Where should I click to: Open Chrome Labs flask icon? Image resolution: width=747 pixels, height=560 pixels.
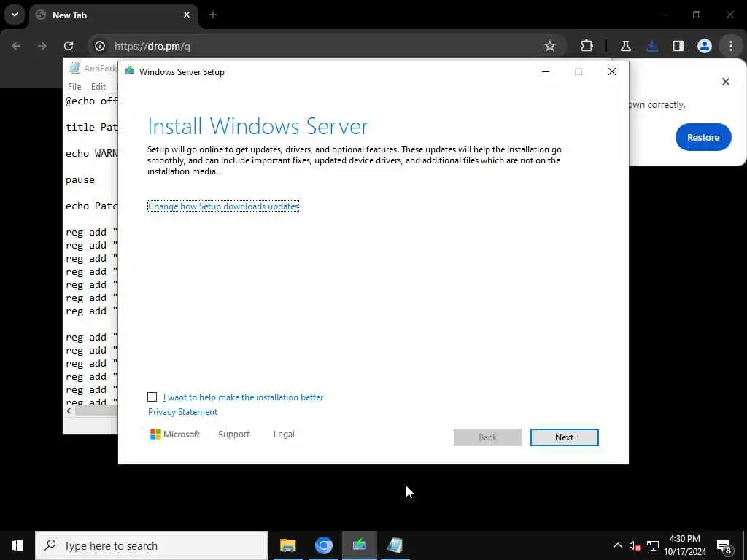[625, 46]
